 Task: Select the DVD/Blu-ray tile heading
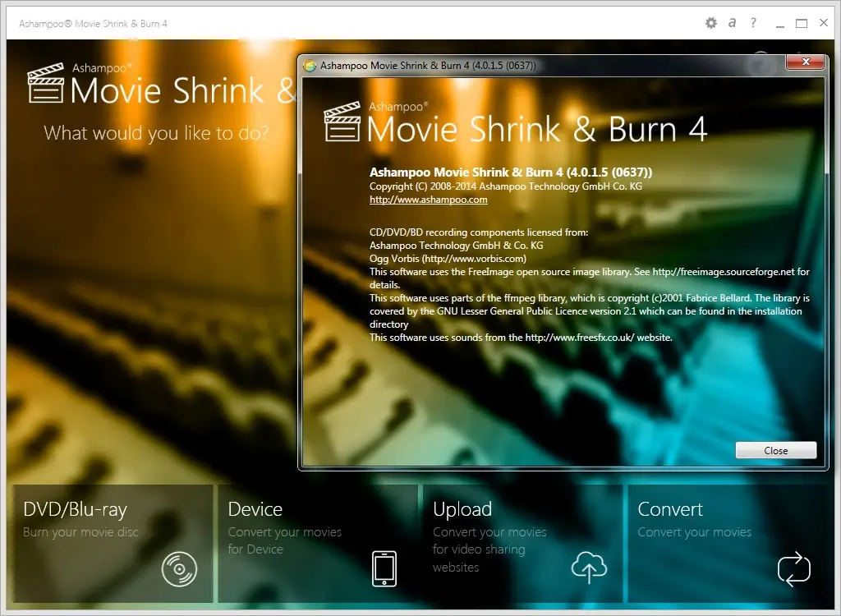(x=75, y=509)
